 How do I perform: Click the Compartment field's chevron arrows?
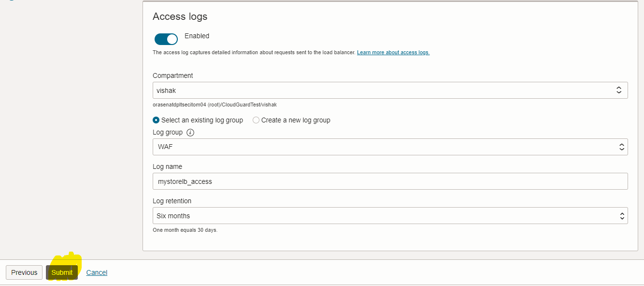click(x=619, y=90)
